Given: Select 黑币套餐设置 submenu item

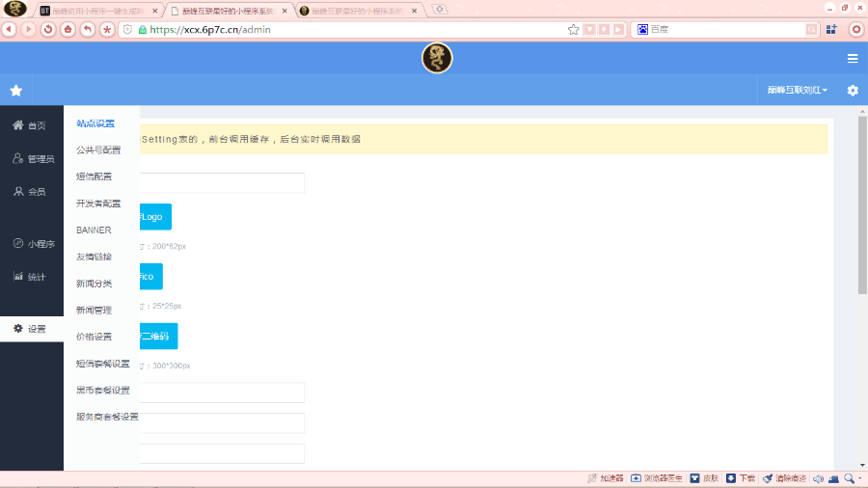Looking at the screenshot, I should [x=103, y=390].
